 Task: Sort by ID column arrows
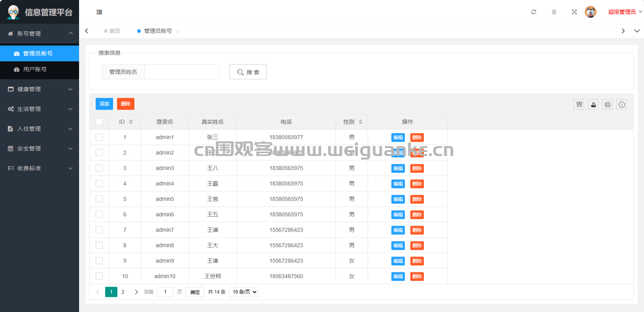131,122
